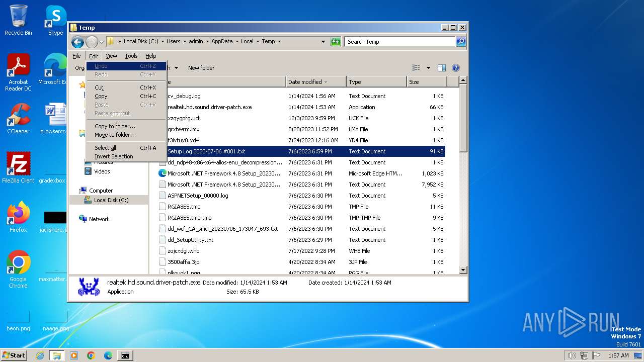This screenshot has height=362, width=644.
Task: Open the CCleaner desktop shortcut
Action: tap(18, 119)
